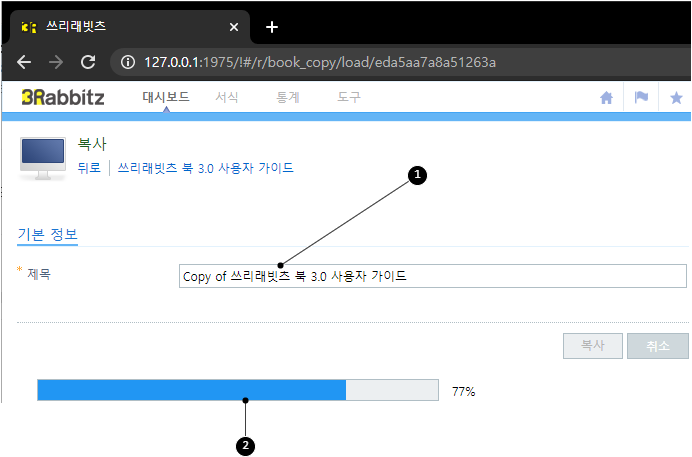
Task: Click the 뒤로 link
Action: pos(89,168)
